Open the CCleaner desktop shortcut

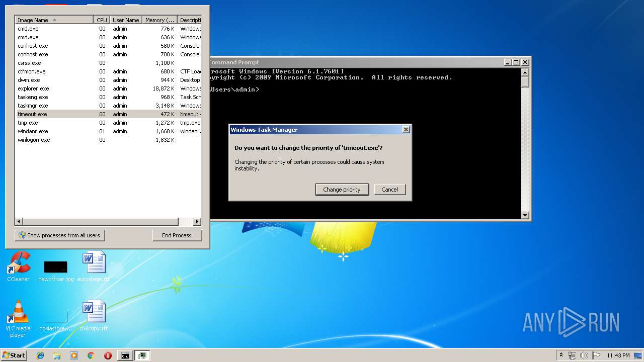click(x=18, y=267)
